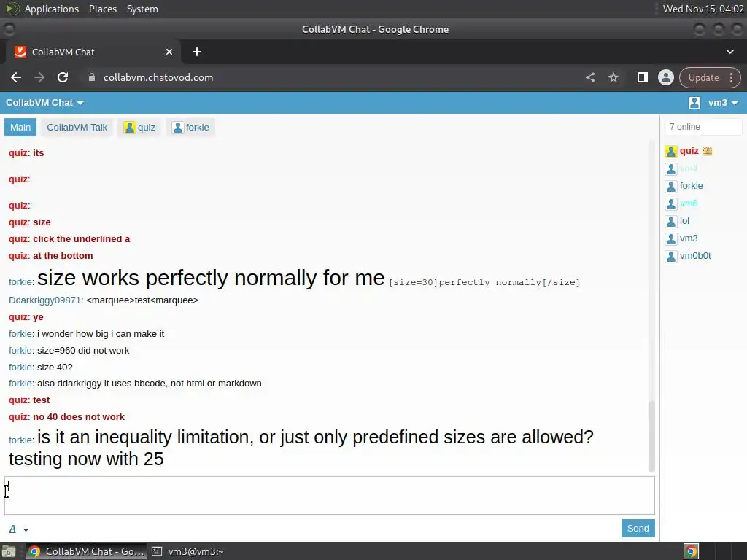
Task: Click forkie's name on the size works message
Action: (x=20, y=282)
